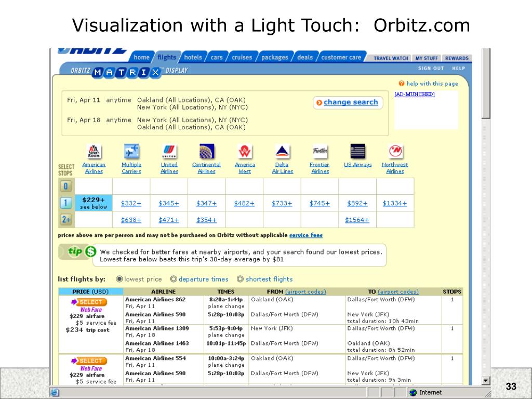
Task: Open the deals tab
Action: pyautogui.click(x=305, y=57)
